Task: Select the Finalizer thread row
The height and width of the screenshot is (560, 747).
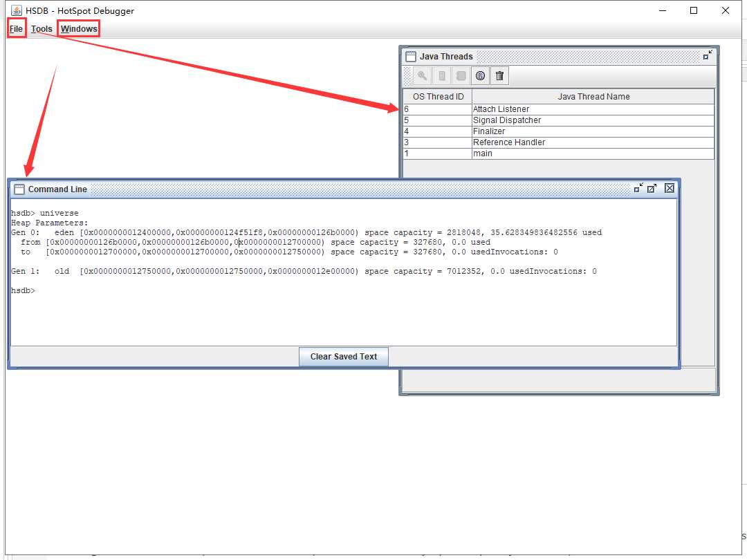Action: pyautogui.click(x=559, y=131)
